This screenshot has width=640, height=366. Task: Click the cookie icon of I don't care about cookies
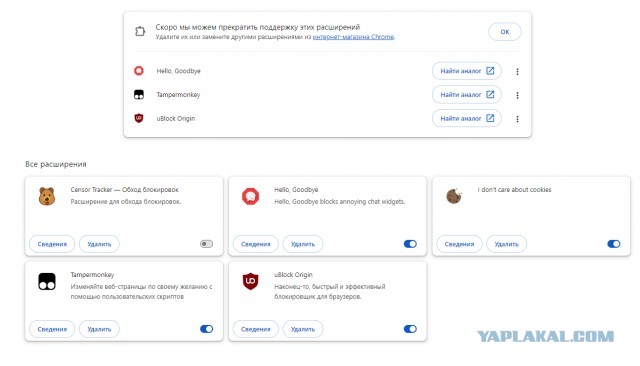(x=454, y=196)
